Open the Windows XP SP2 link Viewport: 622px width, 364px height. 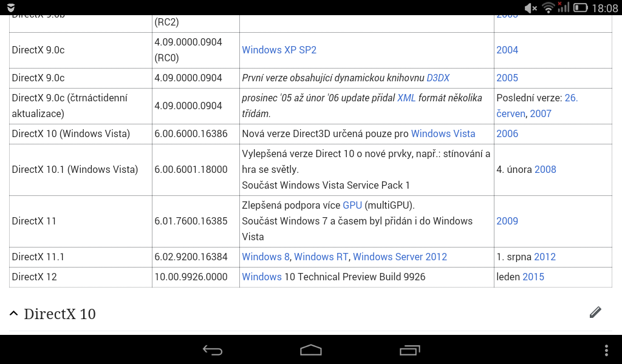pos(279,50)
